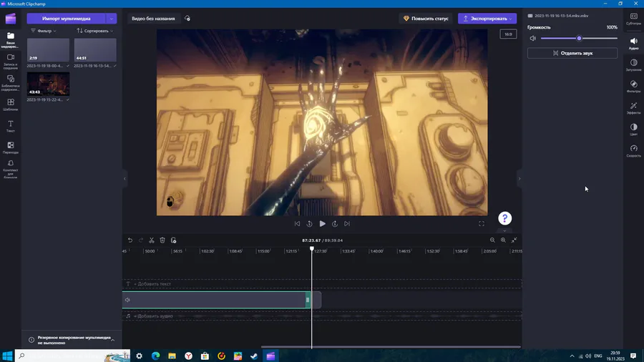Click the Upgrade status button

pyautogui.click(x=426, y=19)
